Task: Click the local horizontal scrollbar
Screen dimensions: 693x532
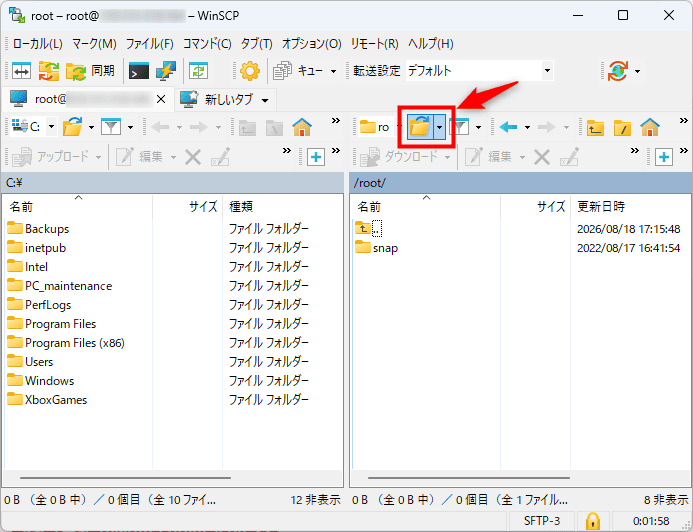Action: 126,478
